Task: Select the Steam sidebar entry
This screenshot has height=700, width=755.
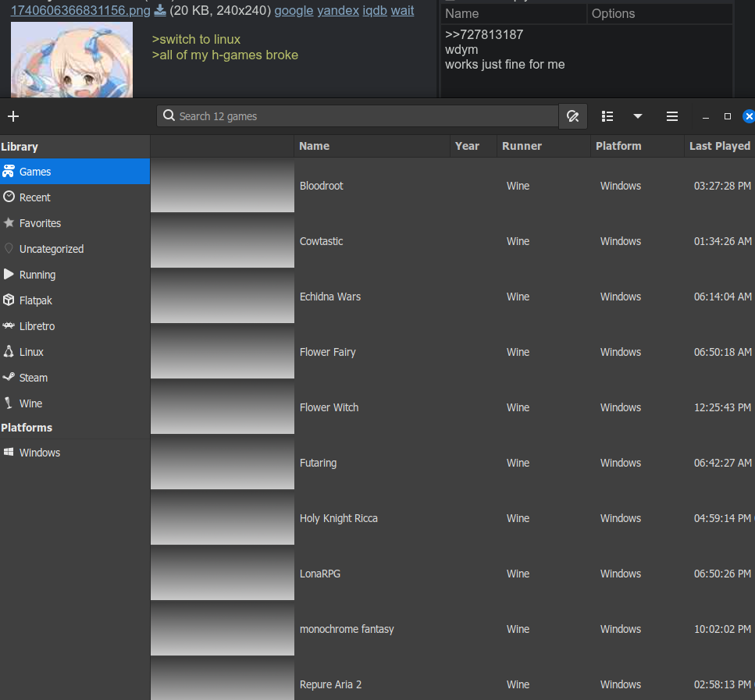Action: click(75, 378)
